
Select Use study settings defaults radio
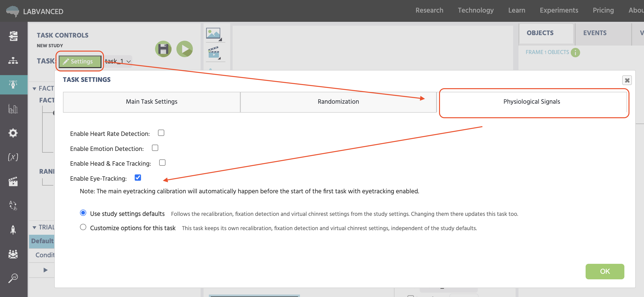83,213
